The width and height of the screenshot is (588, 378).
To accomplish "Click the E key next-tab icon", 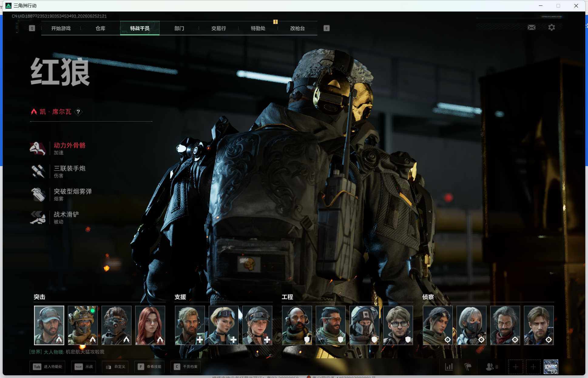I will coord(326,28).
